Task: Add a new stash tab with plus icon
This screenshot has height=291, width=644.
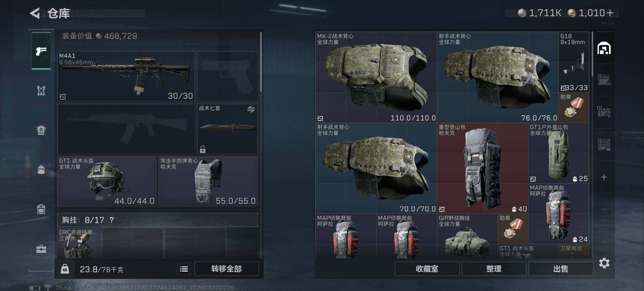Action: click(604, 177)
